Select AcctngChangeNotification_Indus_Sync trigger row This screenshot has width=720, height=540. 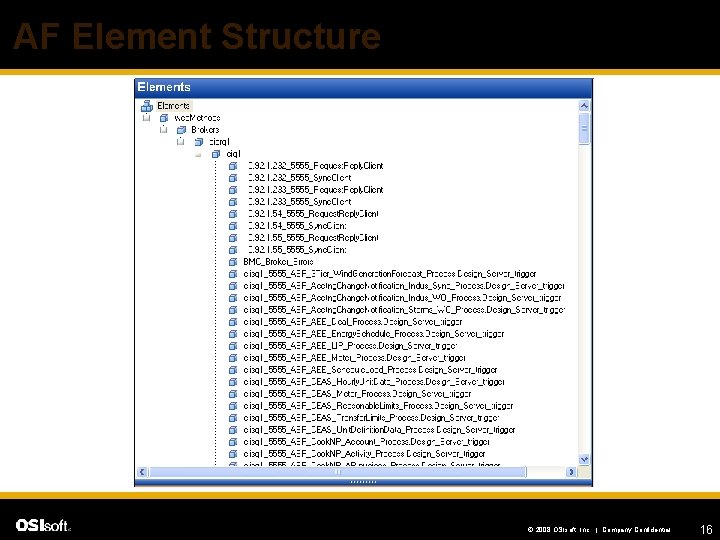404,286
